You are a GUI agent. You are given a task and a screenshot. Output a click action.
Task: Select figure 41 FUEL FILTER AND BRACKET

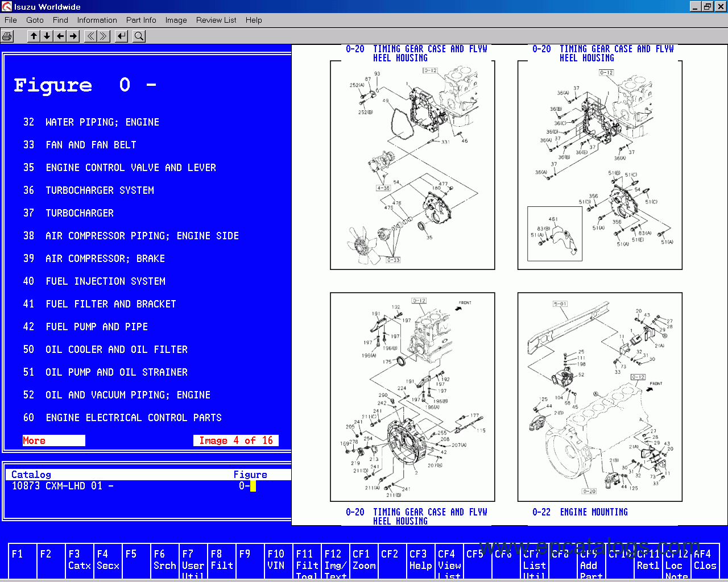(x=100, y=304)
